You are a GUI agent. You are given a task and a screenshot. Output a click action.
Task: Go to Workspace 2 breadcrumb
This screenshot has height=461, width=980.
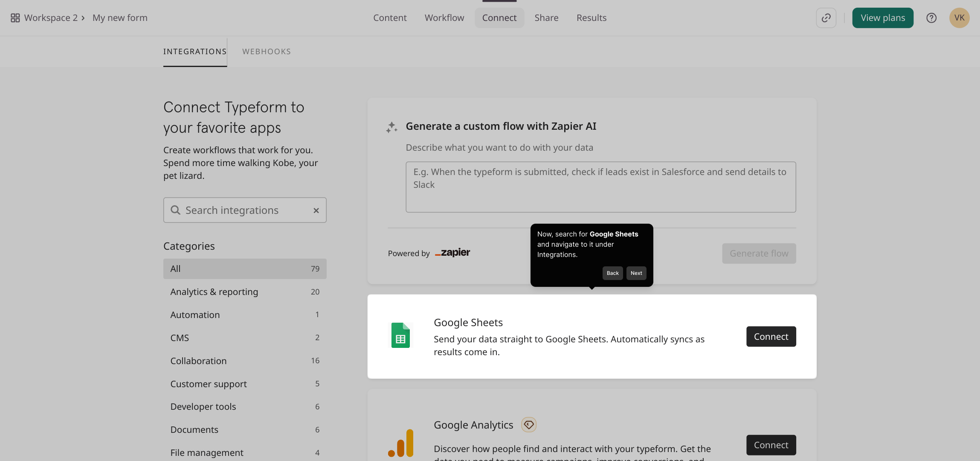pos(51,18)
